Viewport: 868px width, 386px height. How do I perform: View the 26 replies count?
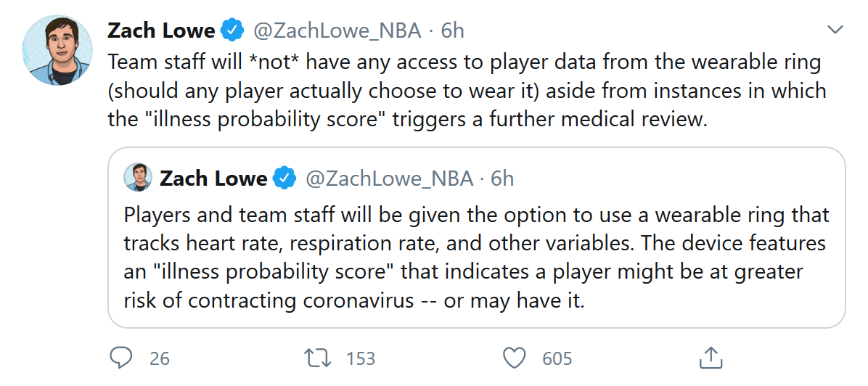160,358
